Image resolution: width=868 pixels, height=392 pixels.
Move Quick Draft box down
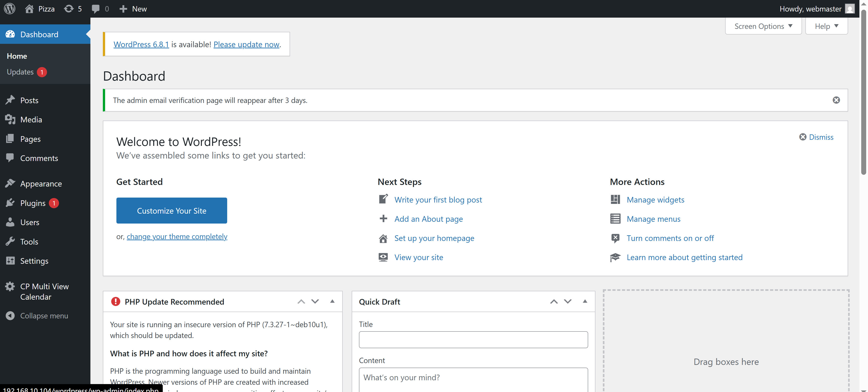pyautogui.click(x=567, y=301)
